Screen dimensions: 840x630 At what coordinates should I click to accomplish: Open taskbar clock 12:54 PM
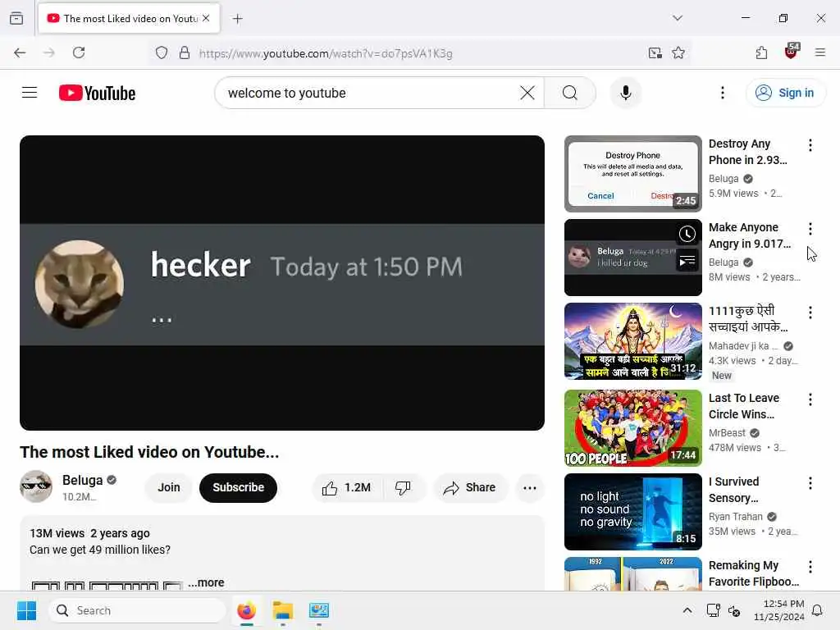(778, 610)
